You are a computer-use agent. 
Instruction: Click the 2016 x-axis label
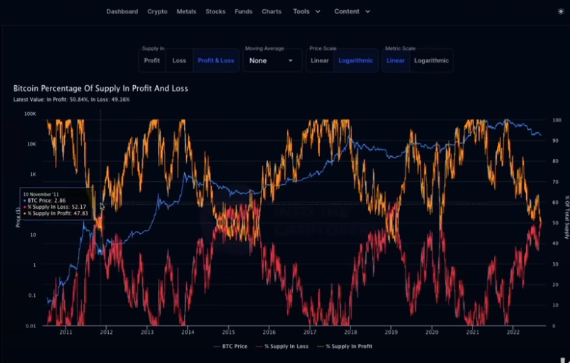[269, 332]
